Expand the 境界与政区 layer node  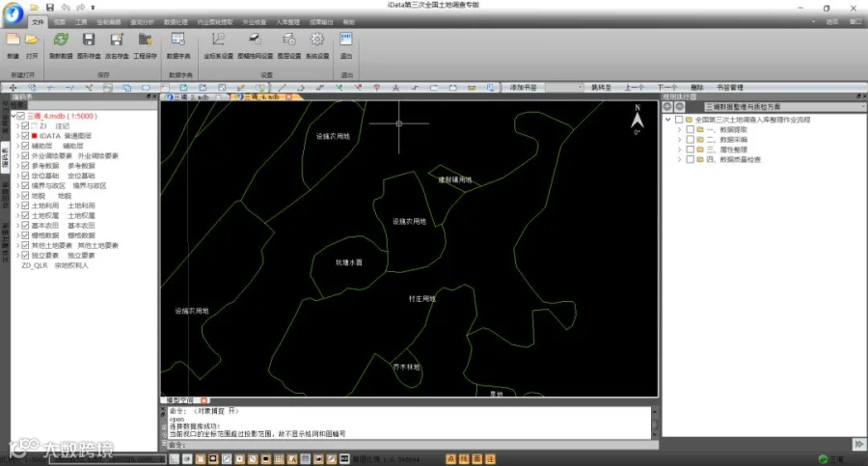click(17, 185)
